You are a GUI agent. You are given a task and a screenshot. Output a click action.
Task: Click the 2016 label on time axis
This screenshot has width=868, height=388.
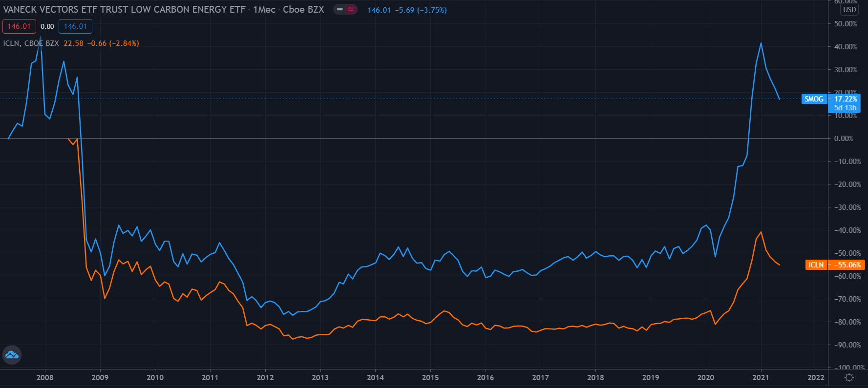coord(485,377)
